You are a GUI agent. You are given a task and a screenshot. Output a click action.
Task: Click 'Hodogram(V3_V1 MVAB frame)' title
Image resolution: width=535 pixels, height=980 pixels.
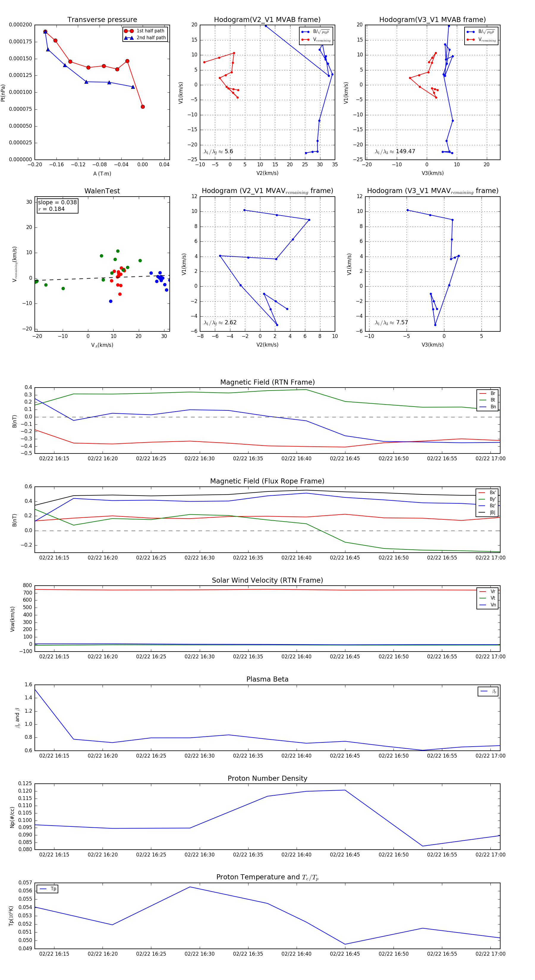click(432, 20)
